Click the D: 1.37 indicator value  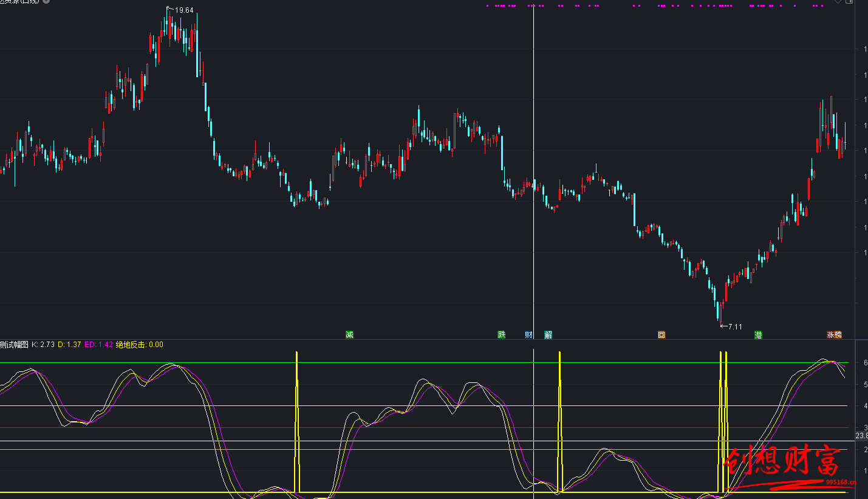coord(69,345)
